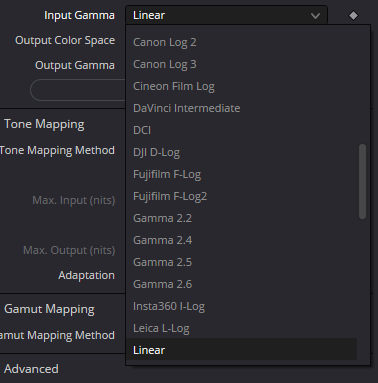
Task: Collapse the Tone Mapping section header
Action: 44,124
